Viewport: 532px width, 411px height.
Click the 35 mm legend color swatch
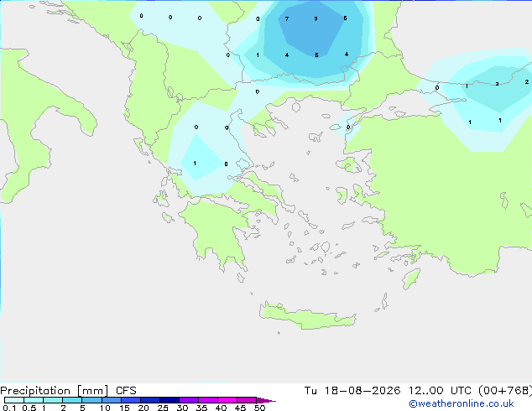pos(207,400)
